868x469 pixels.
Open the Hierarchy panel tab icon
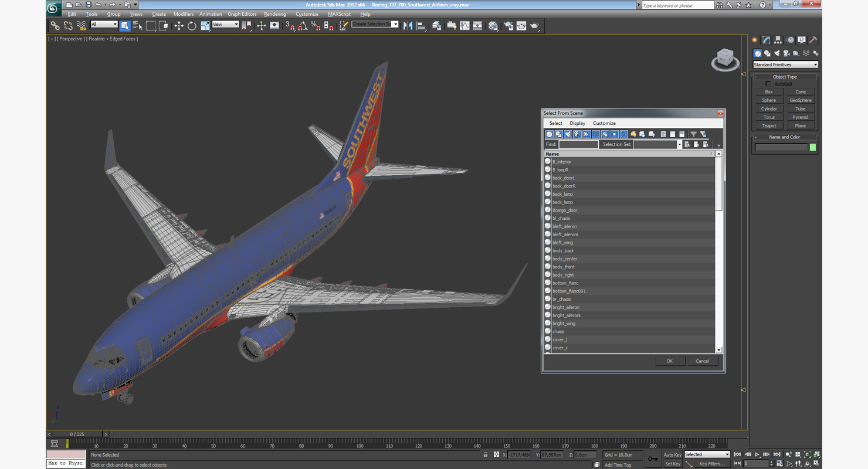[778, 40]
